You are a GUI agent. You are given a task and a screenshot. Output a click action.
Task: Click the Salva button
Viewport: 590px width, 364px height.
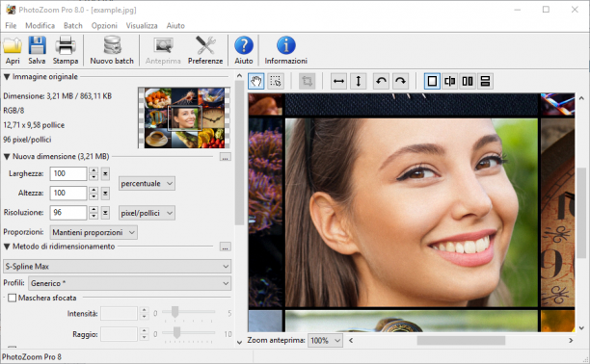pyautogui.click(x=37, y=50)
